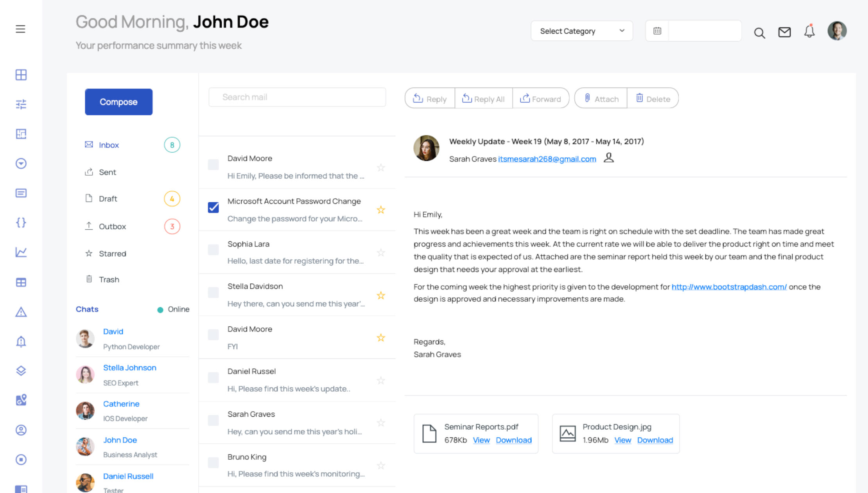View the Seminar Reports.pdf attachment
This screenshot has width=868, height=493.
click(481, 440)
